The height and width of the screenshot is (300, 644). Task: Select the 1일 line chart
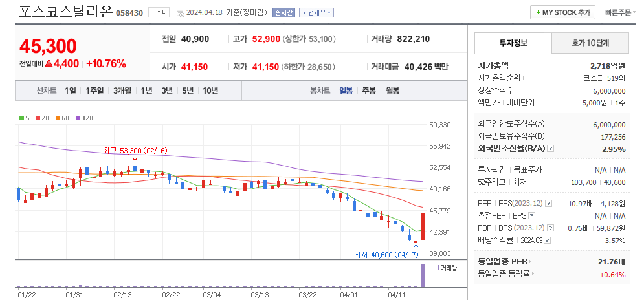[71, 91]
